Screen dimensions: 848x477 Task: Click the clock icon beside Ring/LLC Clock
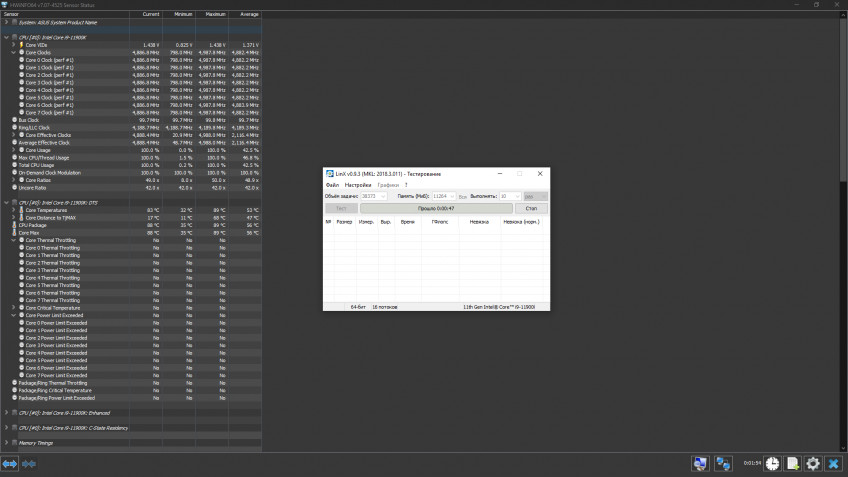(15, 128)
